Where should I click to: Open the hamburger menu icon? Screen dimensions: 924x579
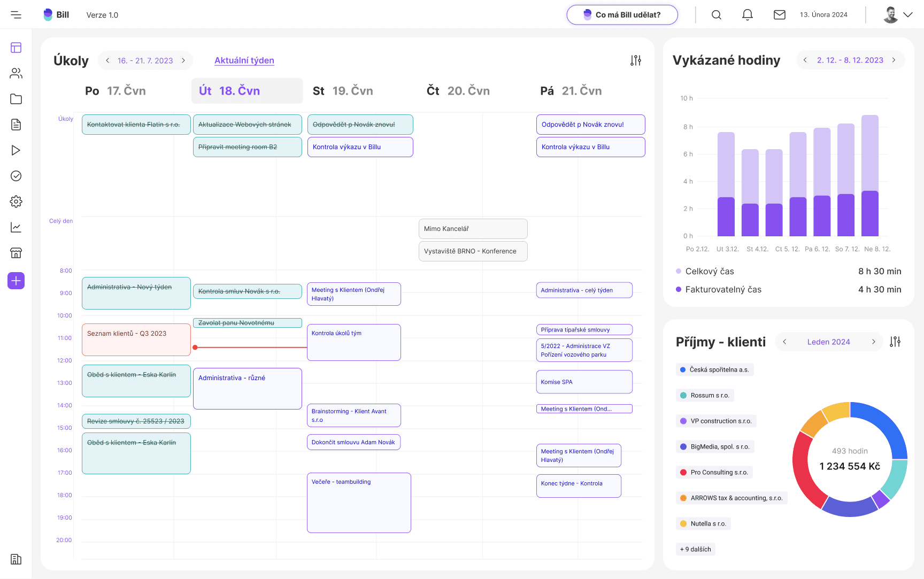(x=16, y=15)
